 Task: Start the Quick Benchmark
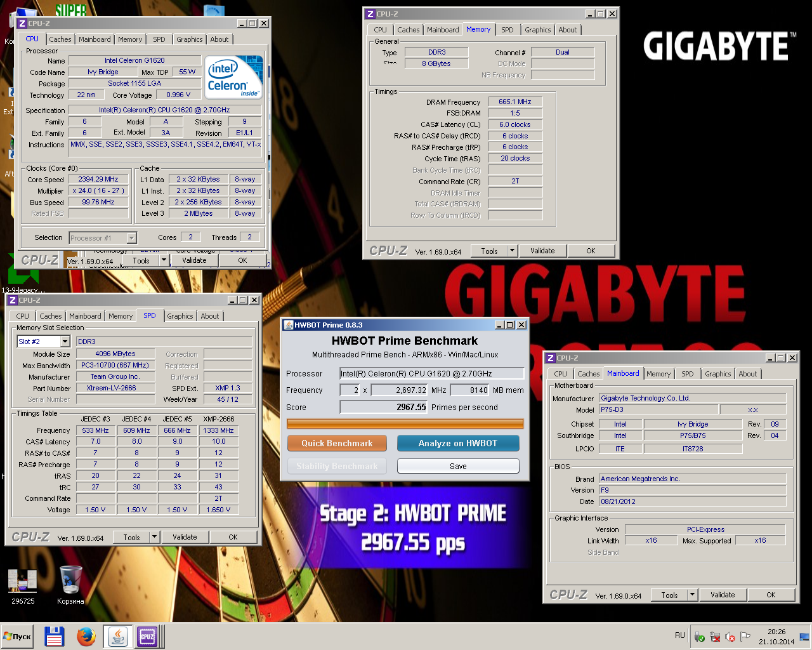click(x=337, y=443)
